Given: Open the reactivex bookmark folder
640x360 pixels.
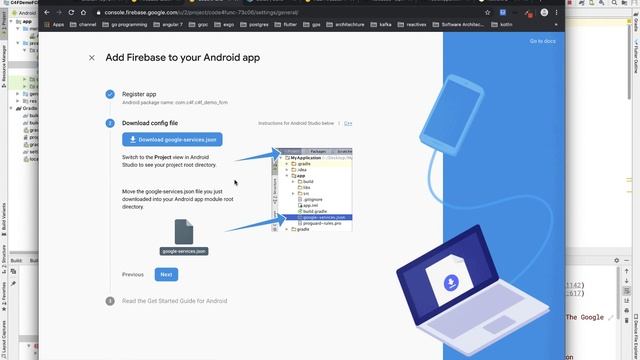Looking at the screenshot, I should 412,24.
